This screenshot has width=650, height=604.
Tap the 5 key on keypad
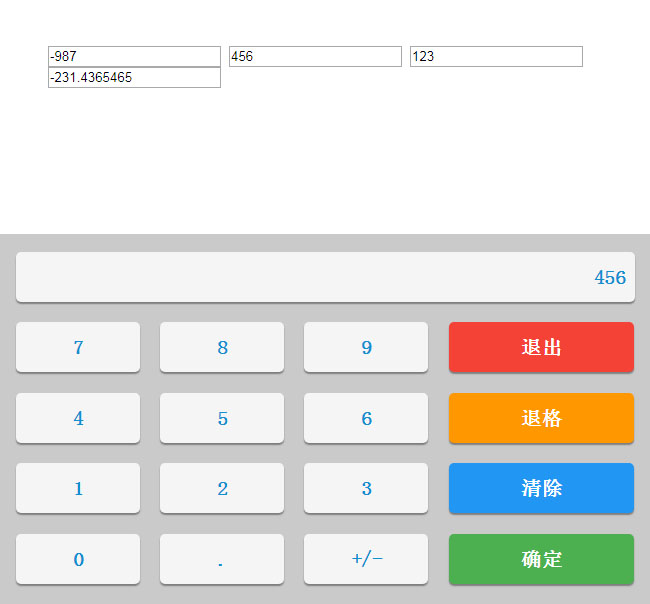222,418
